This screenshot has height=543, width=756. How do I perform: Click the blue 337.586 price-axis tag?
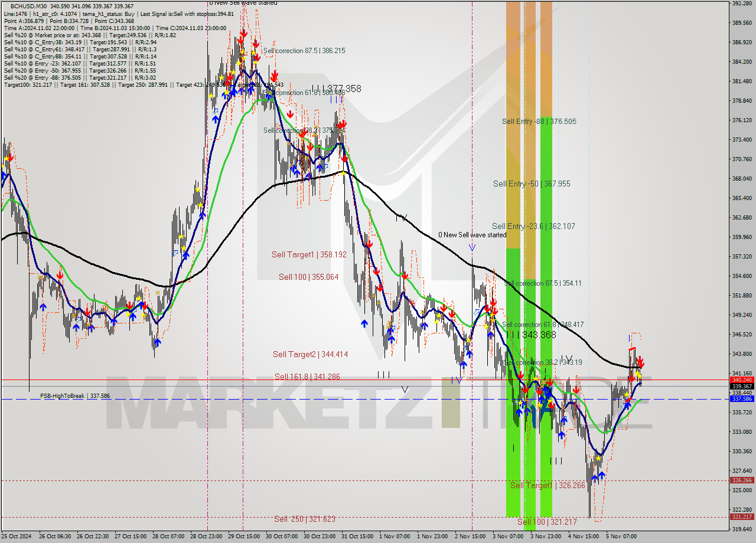[x=742, y=399]
